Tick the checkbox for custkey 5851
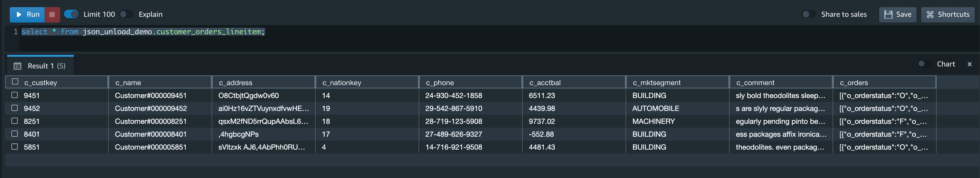The height and width of the screenshot is (178, 980). tap(15, 146)
